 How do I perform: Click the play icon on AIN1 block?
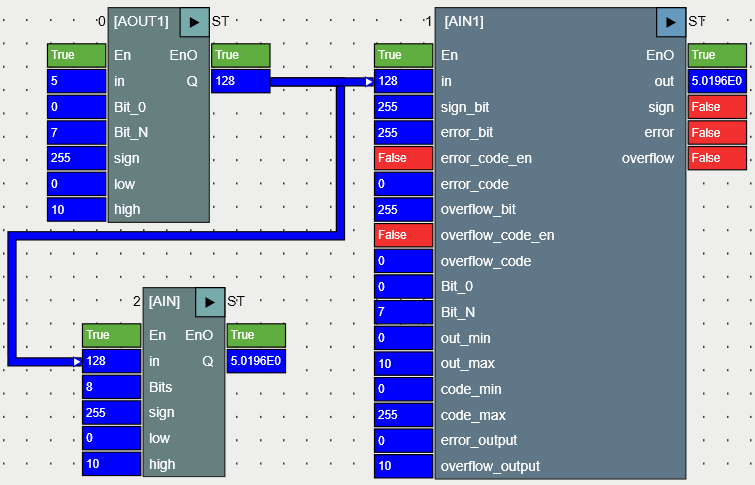pos(671,21)
